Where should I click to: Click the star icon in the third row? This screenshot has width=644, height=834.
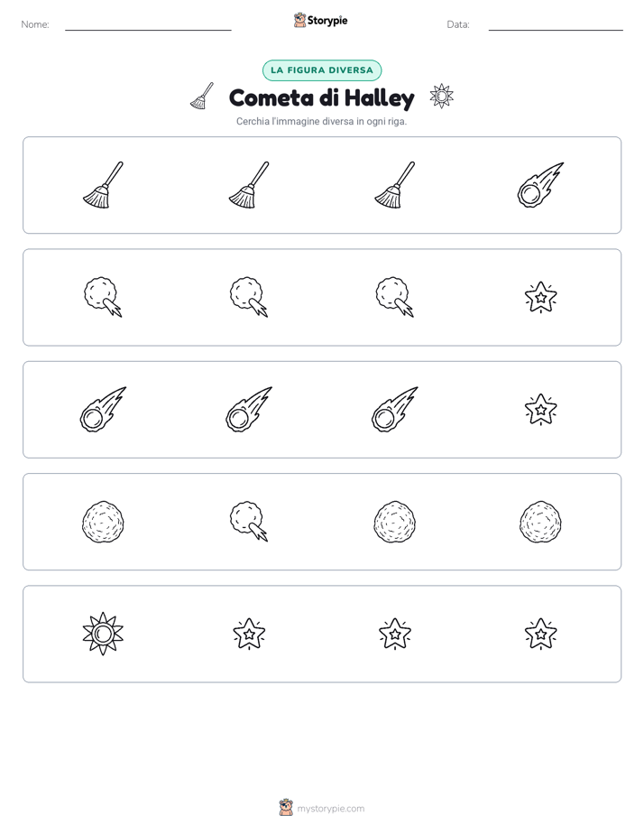[x=540, y=410]
